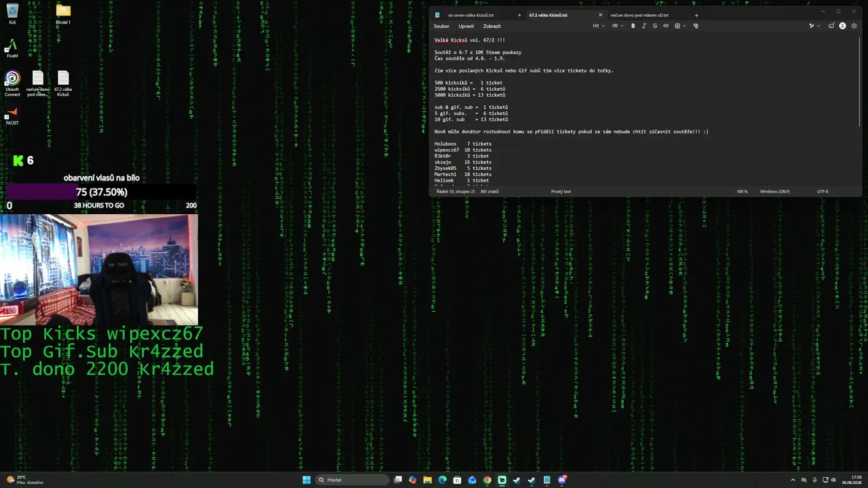Select the FiveM desktop shortcut

pyautogui.click(x=12, y=48)
